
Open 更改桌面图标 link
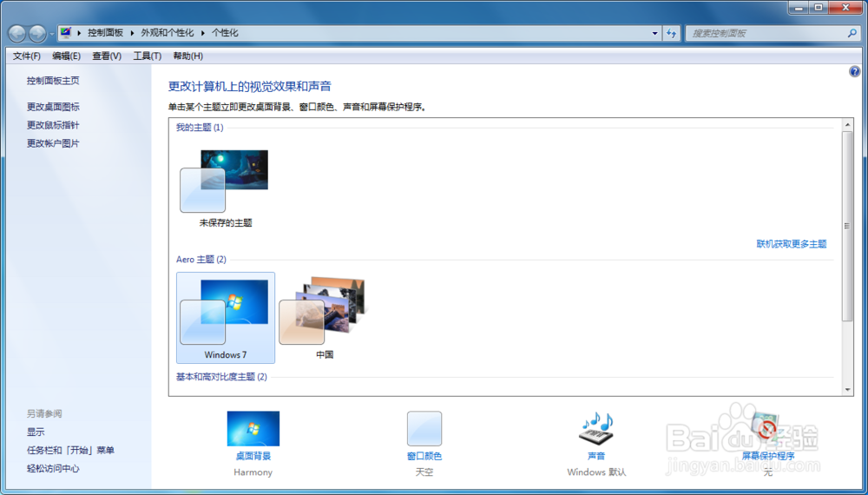point(53,107)
